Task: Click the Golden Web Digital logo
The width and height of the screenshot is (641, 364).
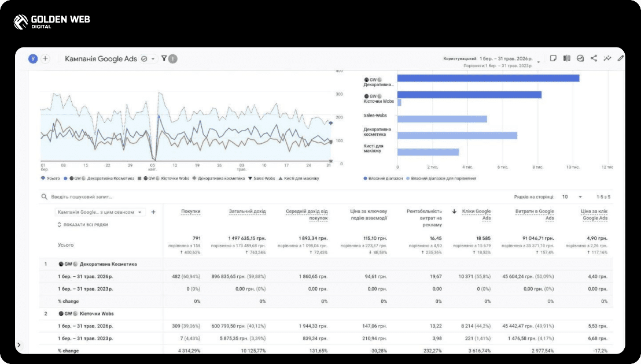Action: 51,21
